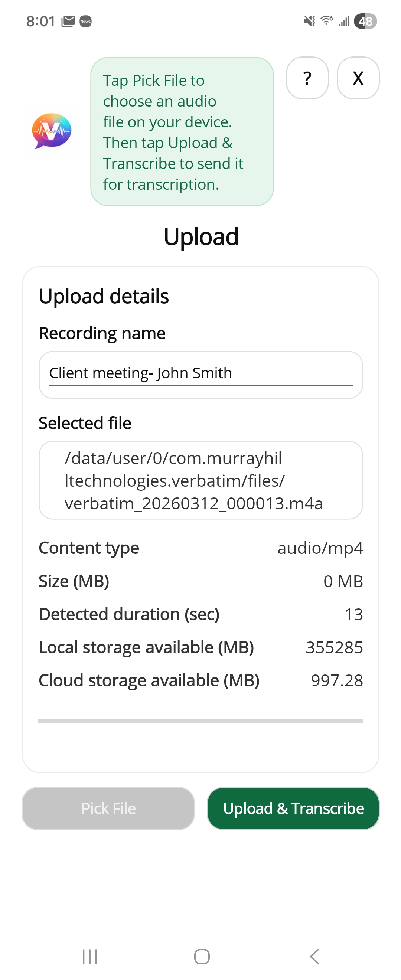
Task: Open the mail notification icon in status bar
Action: (68, 21)
